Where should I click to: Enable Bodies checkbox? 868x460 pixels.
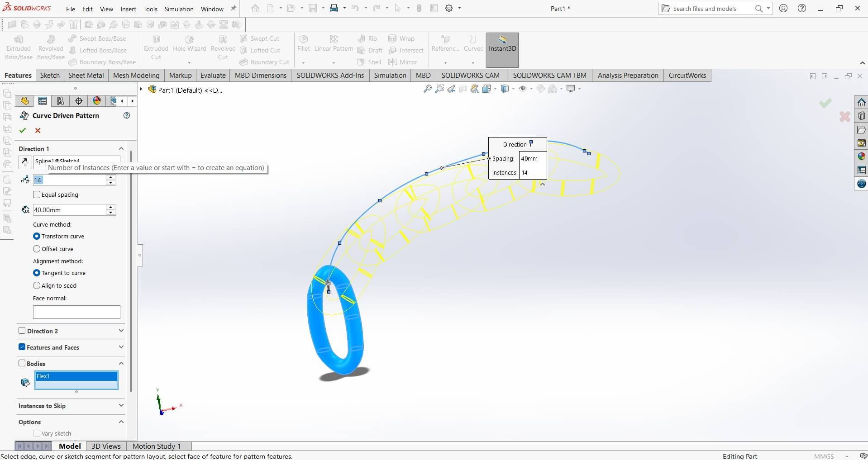tap(22, 363)
